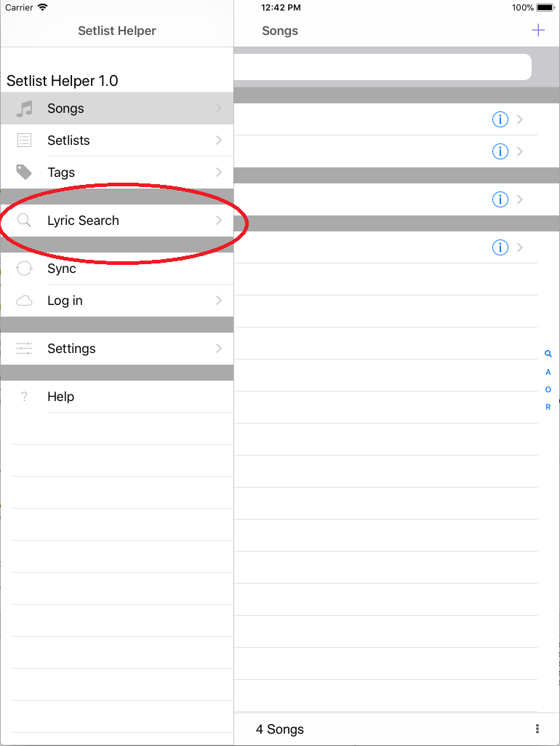Click the cloud icon beside Log in
Viewport: 560px width, 746px height.
(x=24, y=301)
